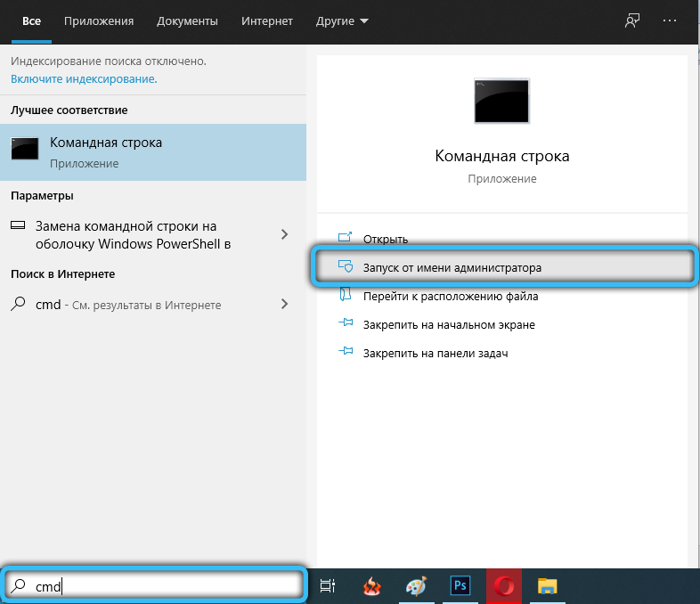Click the search input containing cmd
The image size is (700, 604).
153,585
